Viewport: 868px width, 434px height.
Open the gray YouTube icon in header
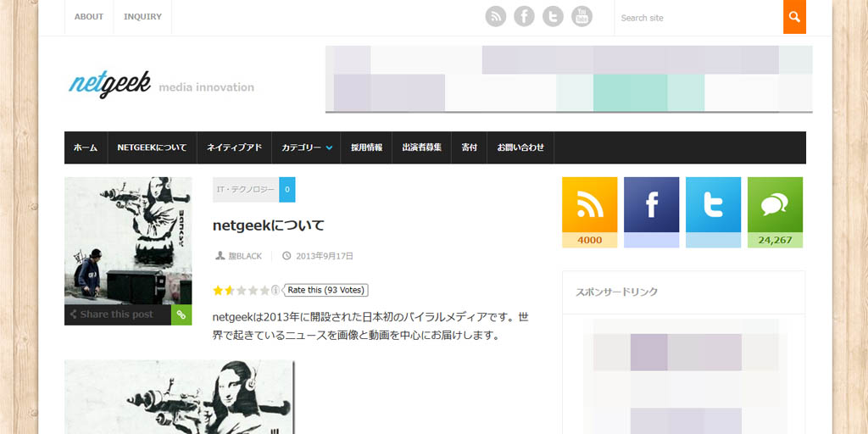coord(581,17)
